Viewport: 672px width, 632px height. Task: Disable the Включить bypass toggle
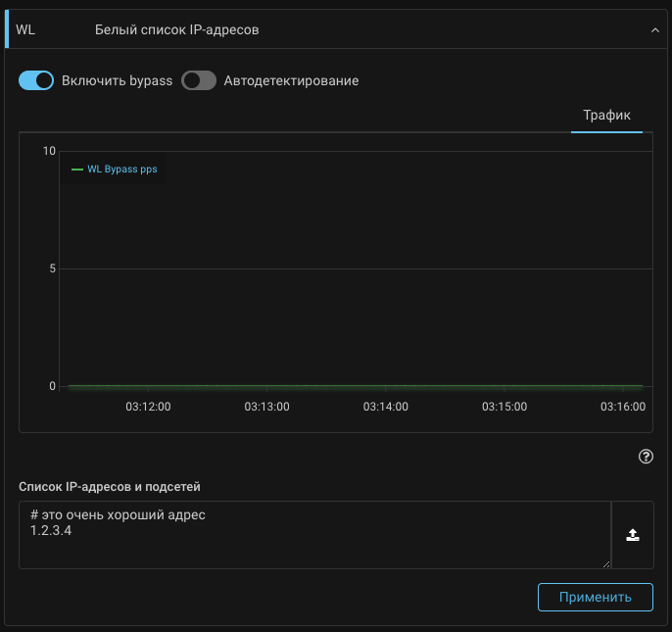pyautogui.click(x=36, y=80)
